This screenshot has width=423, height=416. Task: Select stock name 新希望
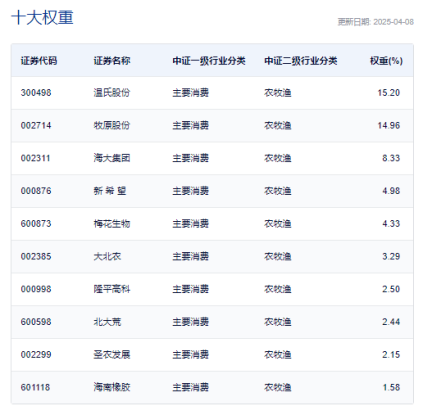(110, 191)
